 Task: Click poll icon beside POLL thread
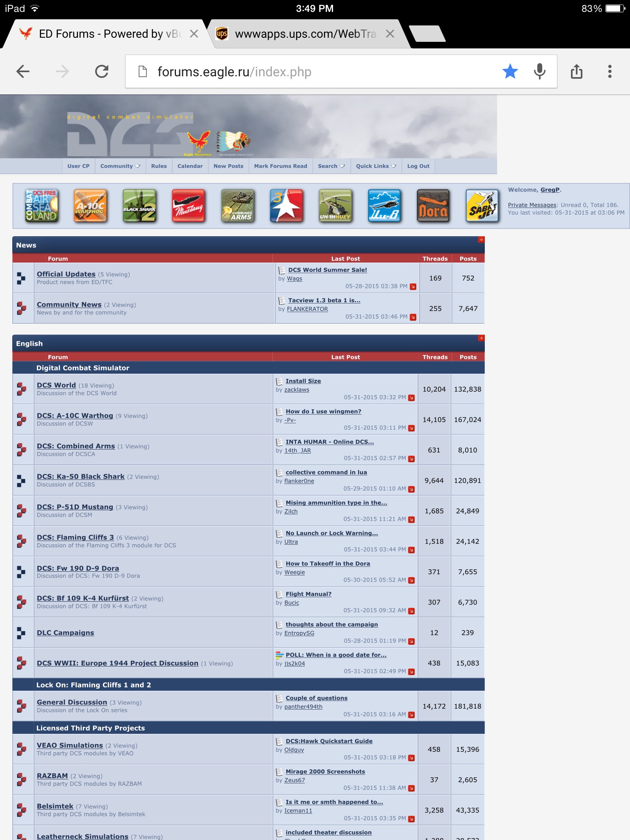click(279, 655)
